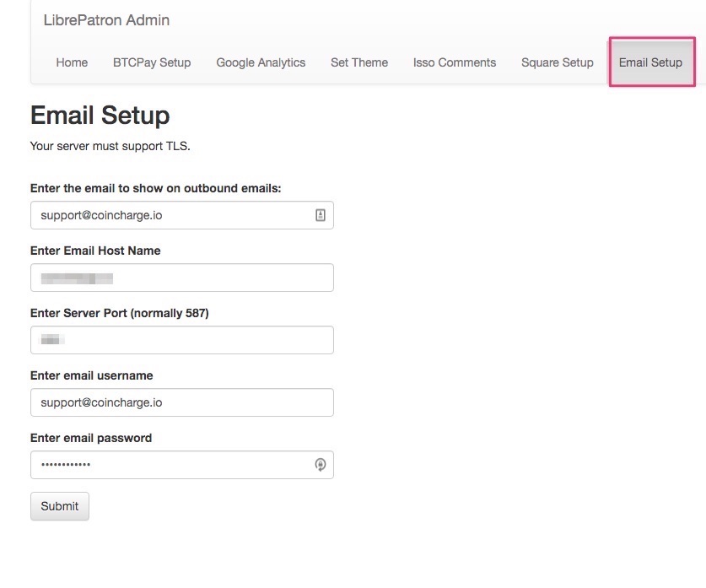Screen dimensions: 706x588
Task: Click the password manager icon in password field
Action: pyautogui.click(x=321, y=465)
